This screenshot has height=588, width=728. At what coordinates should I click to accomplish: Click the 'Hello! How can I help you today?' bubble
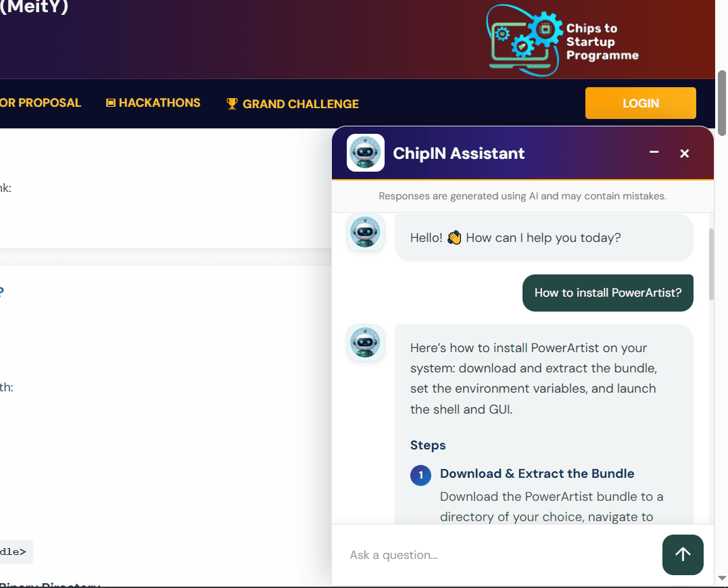tap(543, 238)
